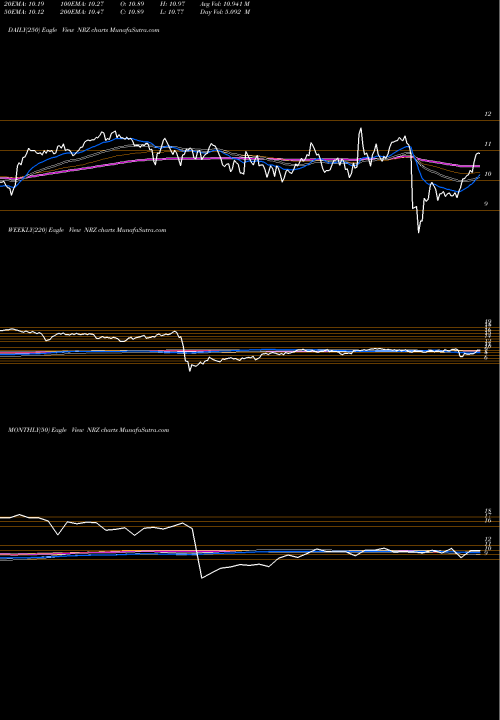Click the 16 price label on monthly chart
Viewport: 500px width, 720px height.
[x=489, y=520]
